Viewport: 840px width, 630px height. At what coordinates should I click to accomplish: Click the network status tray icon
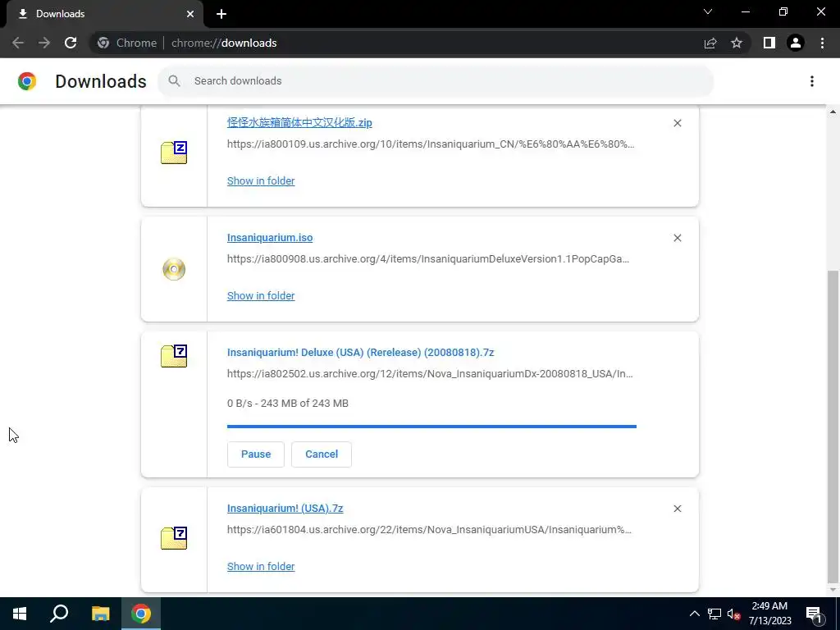714,614
